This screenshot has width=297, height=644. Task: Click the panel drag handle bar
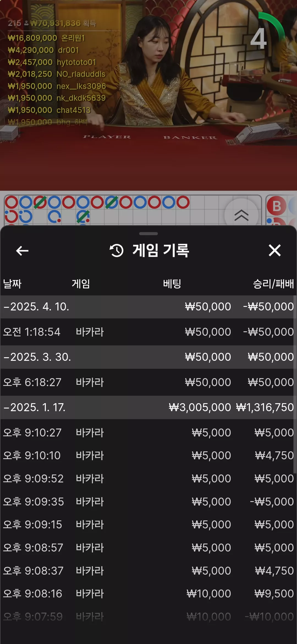coord(148,234)
